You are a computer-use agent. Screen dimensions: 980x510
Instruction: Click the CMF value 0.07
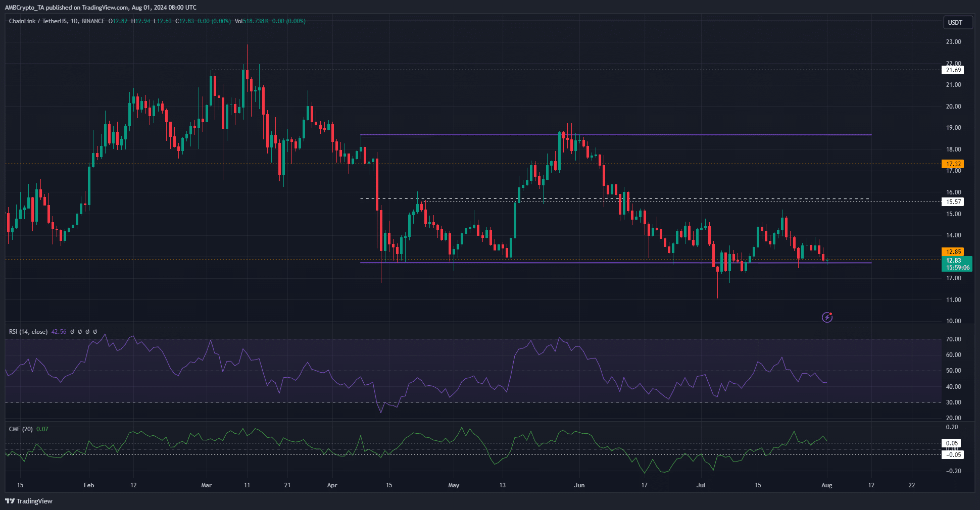(x=42, y=429)
